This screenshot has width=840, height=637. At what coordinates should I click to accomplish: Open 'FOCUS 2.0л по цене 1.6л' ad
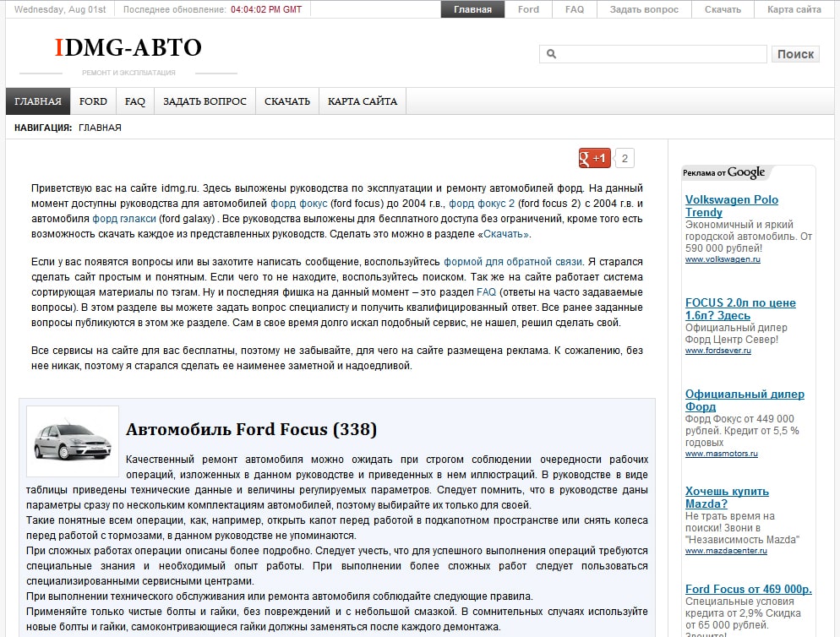point(740,309)
